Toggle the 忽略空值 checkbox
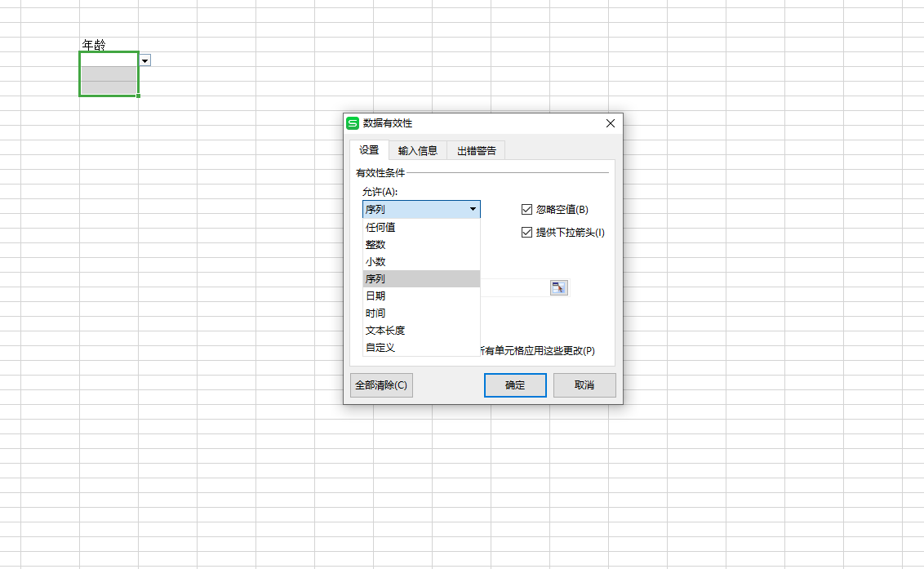 [526, 210]
